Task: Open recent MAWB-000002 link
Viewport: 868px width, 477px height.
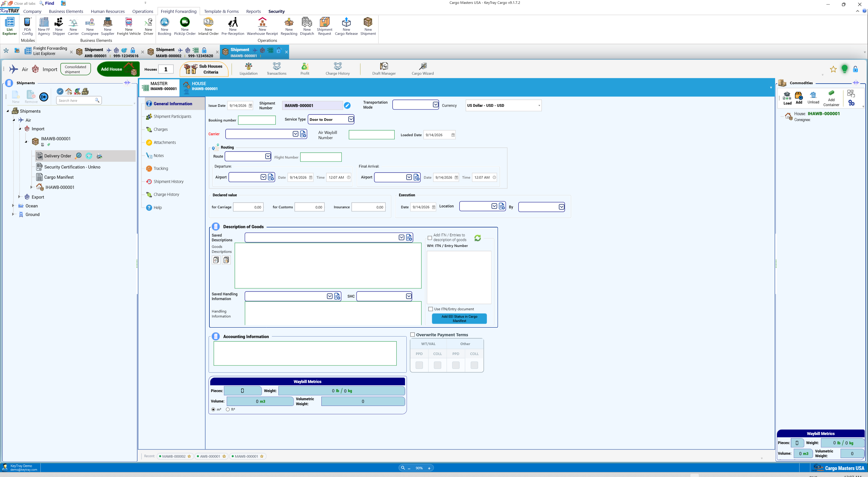Action: 174,456
